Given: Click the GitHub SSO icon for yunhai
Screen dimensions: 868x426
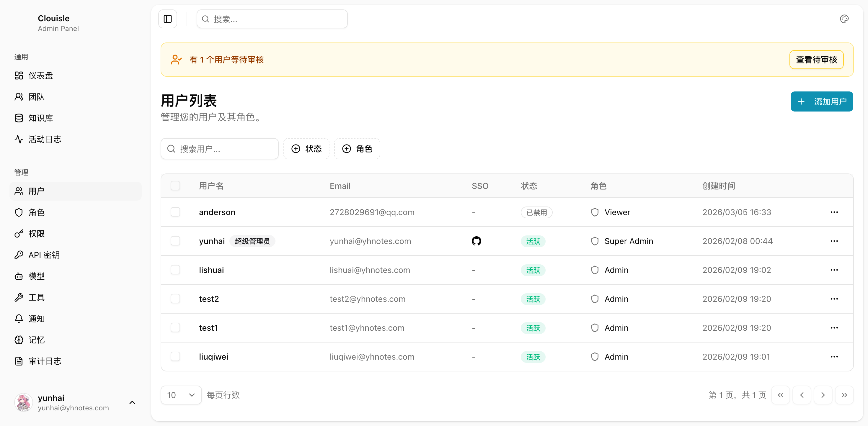Looking at the screenshot, I should (x=476, y=241).
